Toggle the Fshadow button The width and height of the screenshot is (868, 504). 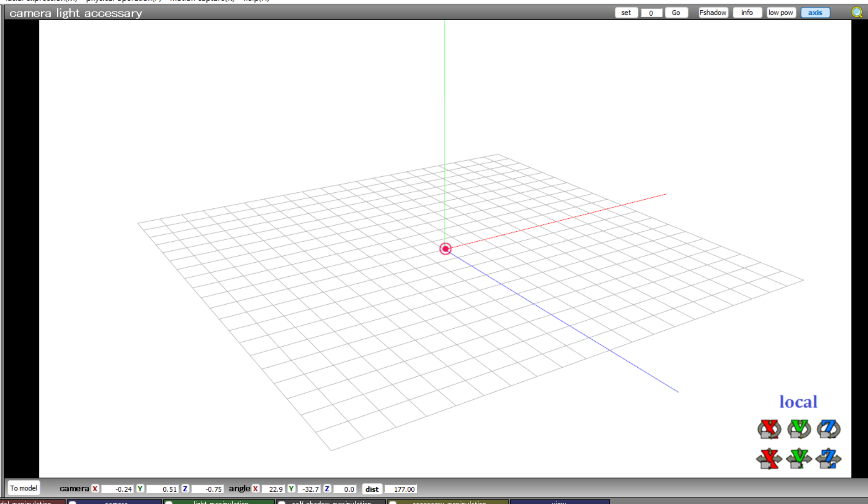pyautogui.click(x=713, y=13)
